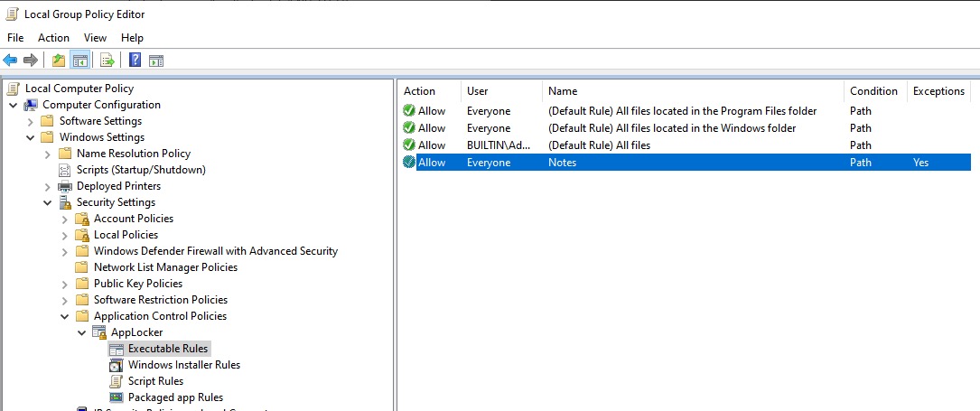Open the Action menu
Image resolution: width=980 pixels, height=411 pixels.
[53, 38]
